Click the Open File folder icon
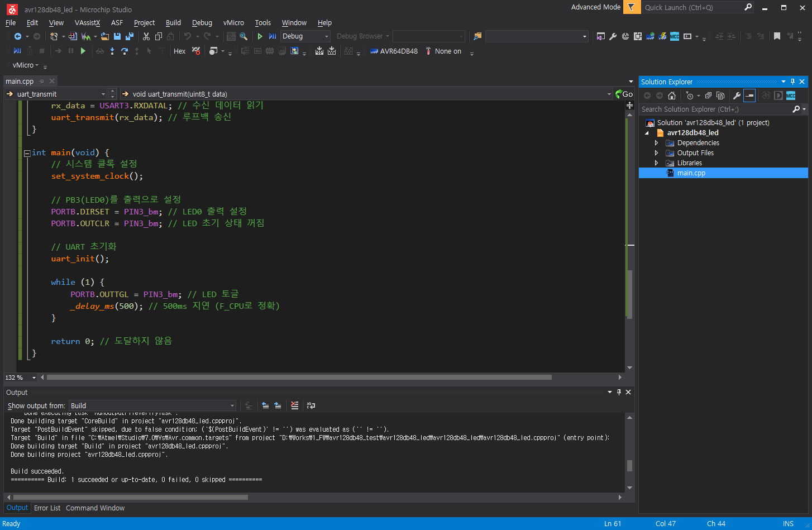This screenshot has width=812, height=530. [104, 36]
